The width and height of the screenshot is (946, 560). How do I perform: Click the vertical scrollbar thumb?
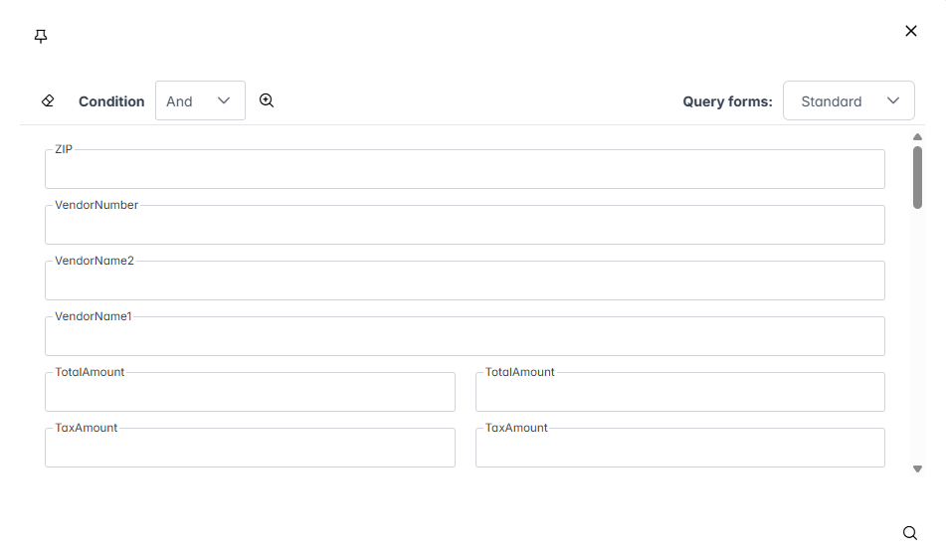click(x=917, y=177)
